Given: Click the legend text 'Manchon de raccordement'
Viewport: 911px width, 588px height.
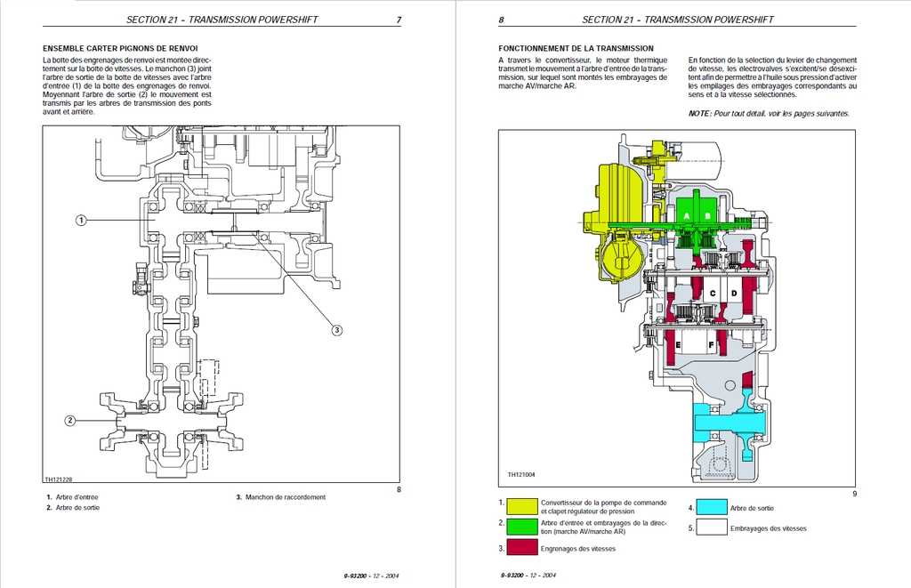Looking at the screenshot, I should pos(286,497).
